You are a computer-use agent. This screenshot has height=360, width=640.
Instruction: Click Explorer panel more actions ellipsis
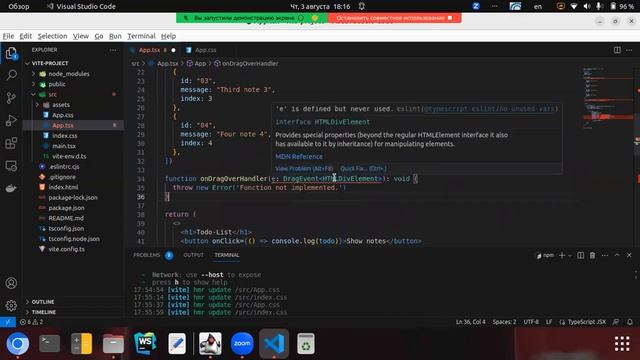[x=113, y=50]
